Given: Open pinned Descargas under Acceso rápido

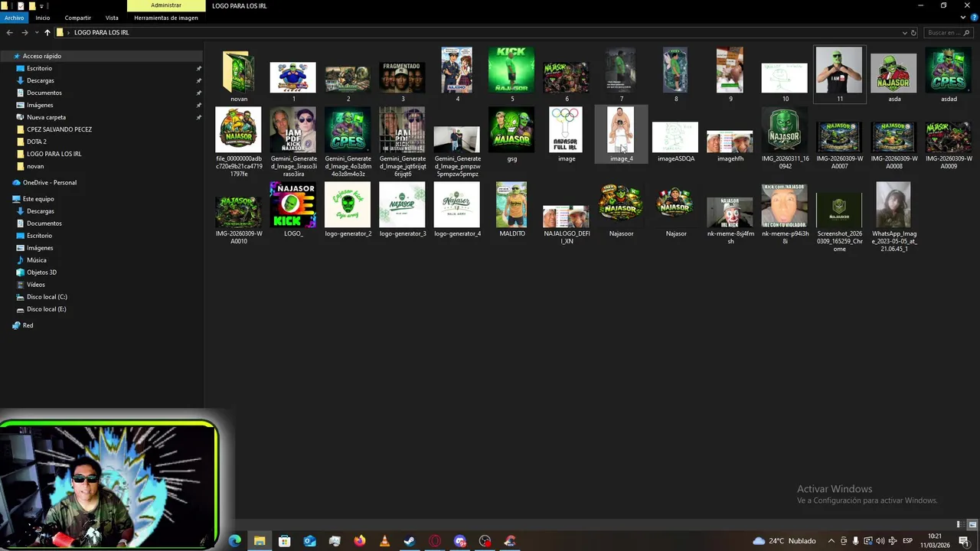Looking at the screenshot, I should pyautogui.click(x=41, y=80).
